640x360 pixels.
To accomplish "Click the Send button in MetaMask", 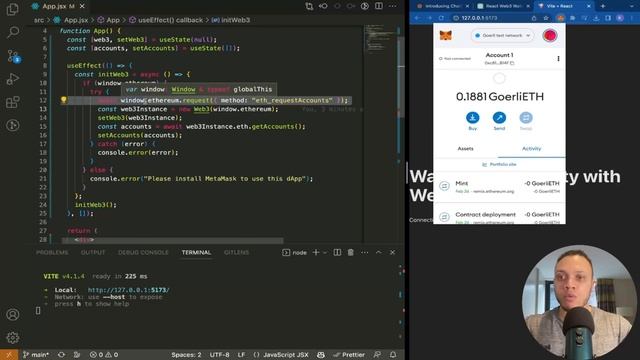I will 499,121.
